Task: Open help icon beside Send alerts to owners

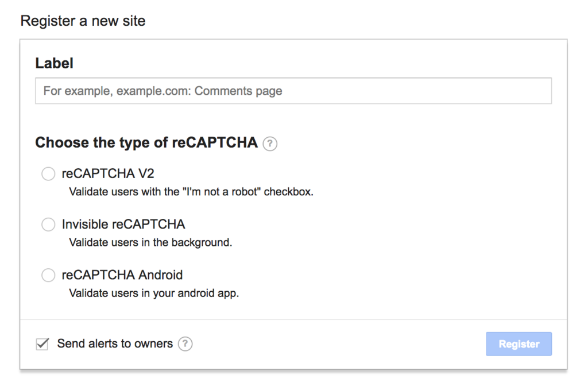Action: click(185, 344)
